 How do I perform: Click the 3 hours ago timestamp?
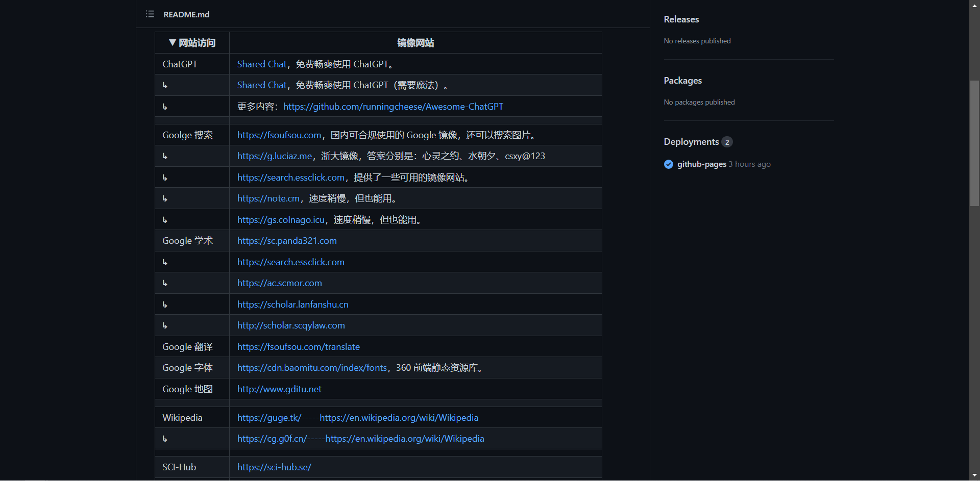pos(749,164)
